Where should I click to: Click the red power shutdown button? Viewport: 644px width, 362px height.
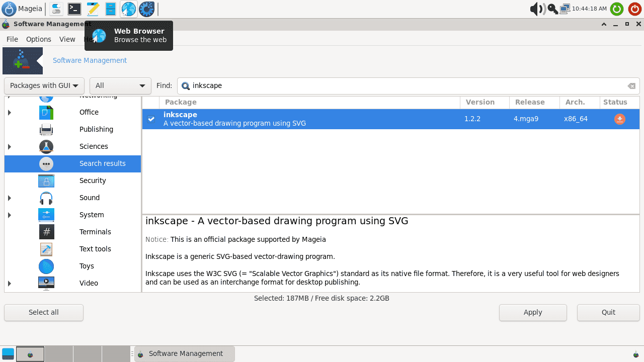point(635,9)
